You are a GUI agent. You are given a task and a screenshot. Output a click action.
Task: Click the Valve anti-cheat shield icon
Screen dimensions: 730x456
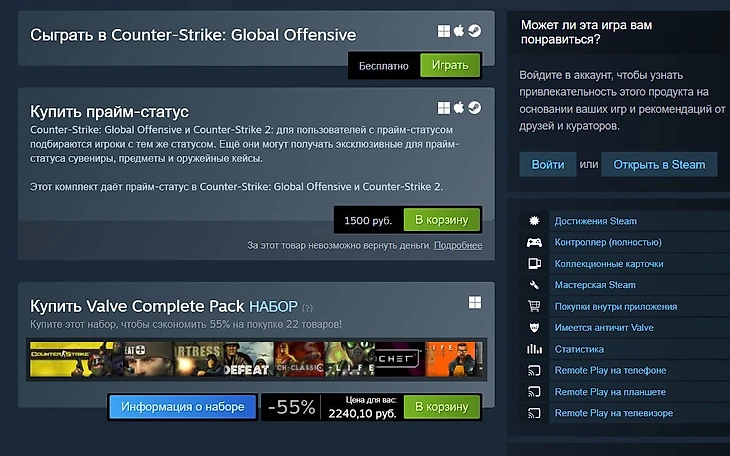pyautogui.click(x=534, y=328)
